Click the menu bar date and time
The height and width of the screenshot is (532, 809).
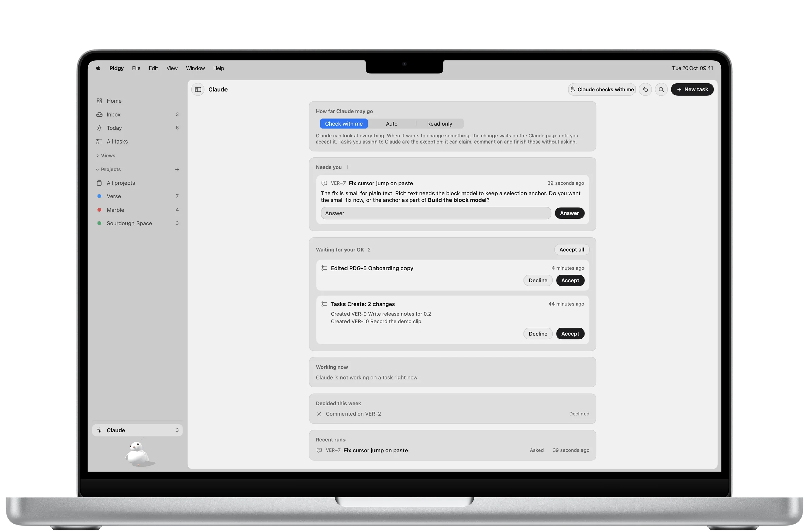[692, 68]
